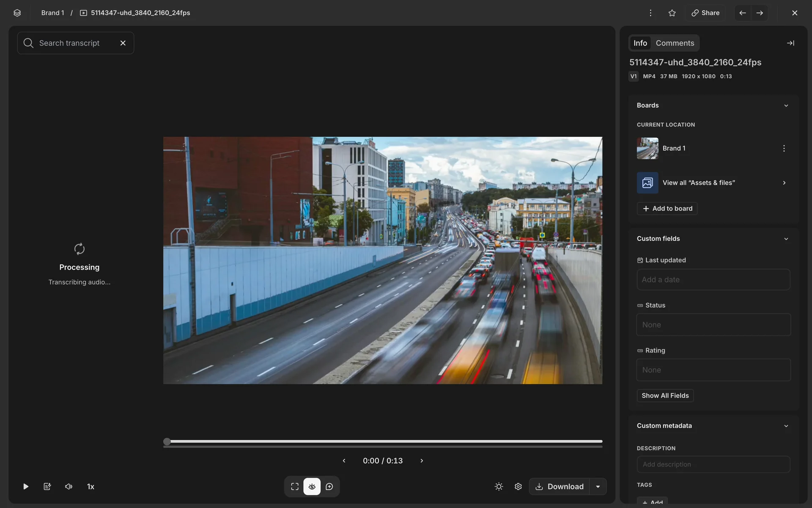This screenshot has width=812, height=508.
Task: Open the Download options arrow
Action: [x=598, y=486]
